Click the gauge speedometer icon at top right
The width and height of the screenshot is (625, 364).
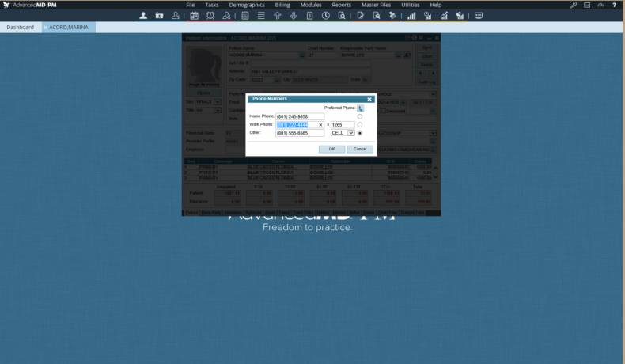point(600,5)
